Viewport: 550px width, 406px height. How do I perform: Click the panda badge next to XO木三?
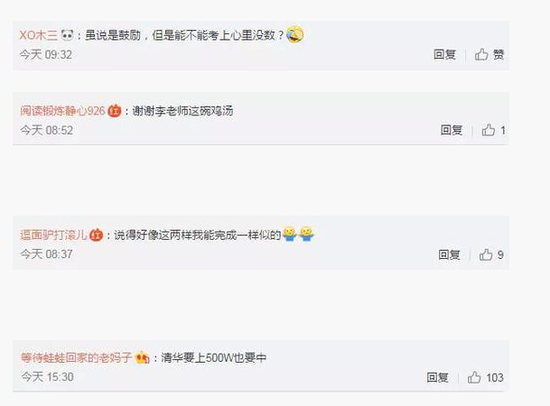[x=67, y=35]
